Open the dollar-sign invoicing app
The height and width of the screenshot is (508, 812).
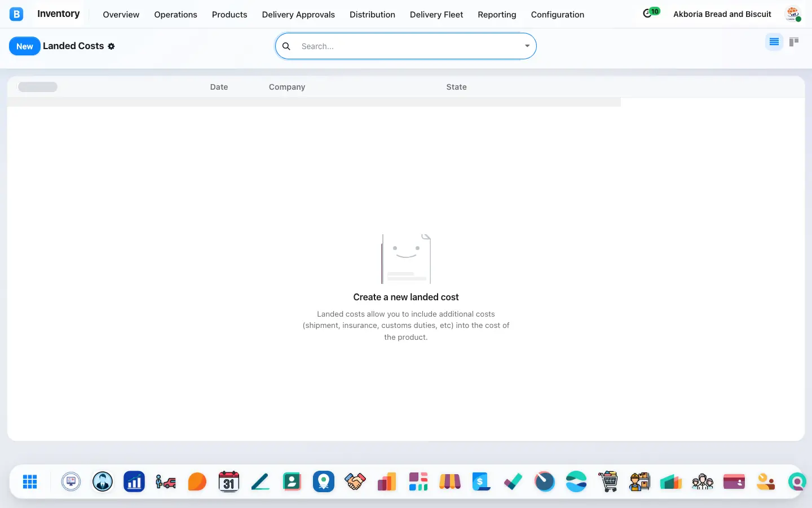[x=482, y=481]
